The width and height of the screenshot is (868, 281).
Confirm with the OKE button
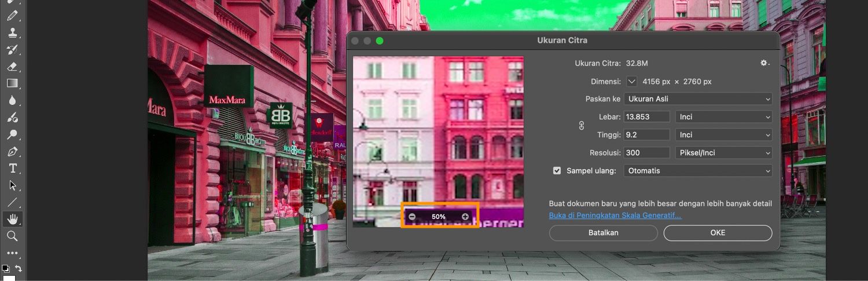click(718, 233)
